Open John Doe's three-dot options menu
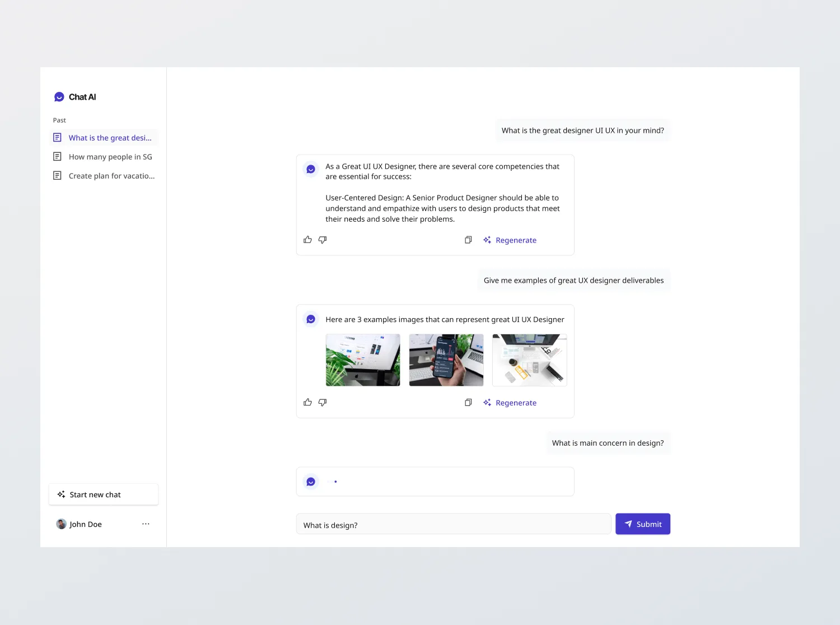This screenshot has height=625, width=840. (146, 524)
